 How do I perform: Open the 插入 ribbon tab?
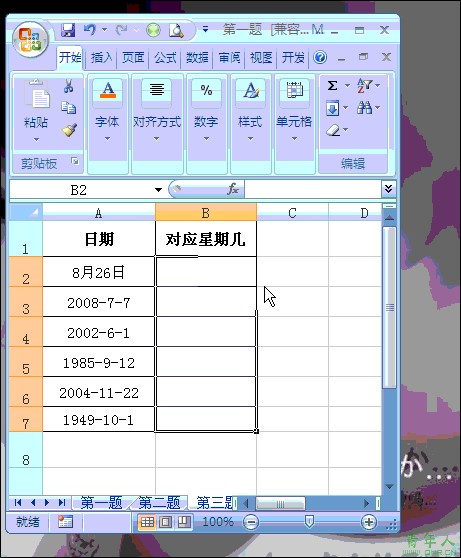click(101, 57)
